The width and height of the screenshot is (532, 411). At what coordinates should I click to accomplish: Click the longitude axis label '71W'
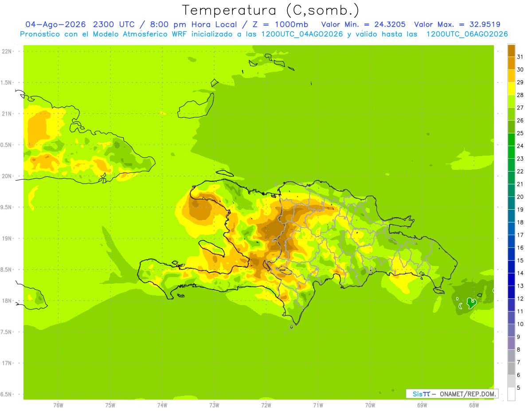point(318,405)
